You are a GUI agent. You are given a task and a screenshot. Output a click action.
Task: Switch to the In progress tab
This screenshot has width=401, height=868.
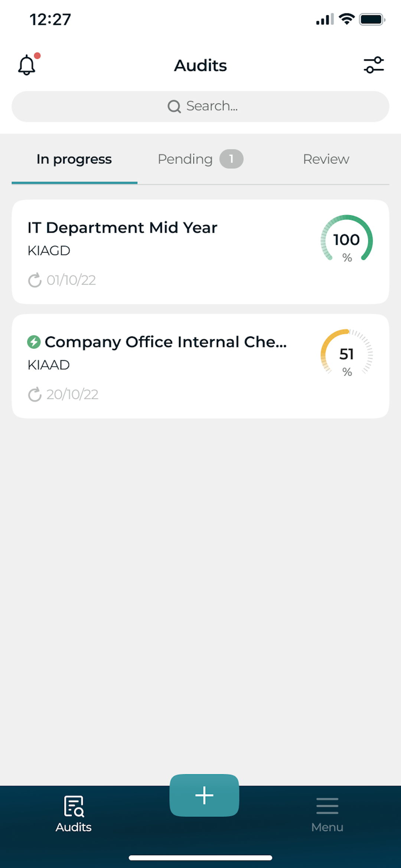click(x=74, y=159)
